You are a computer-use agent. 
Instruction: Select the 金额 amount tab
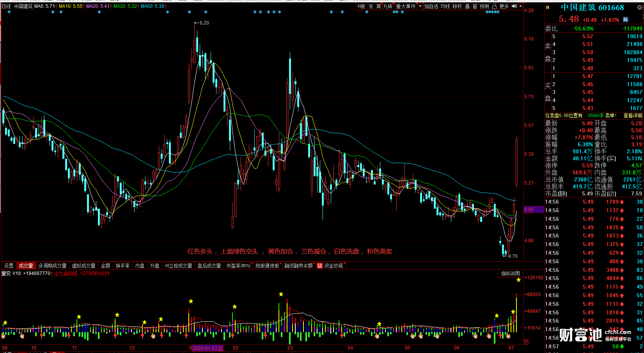pyautogui.click(x=106, y=266)
